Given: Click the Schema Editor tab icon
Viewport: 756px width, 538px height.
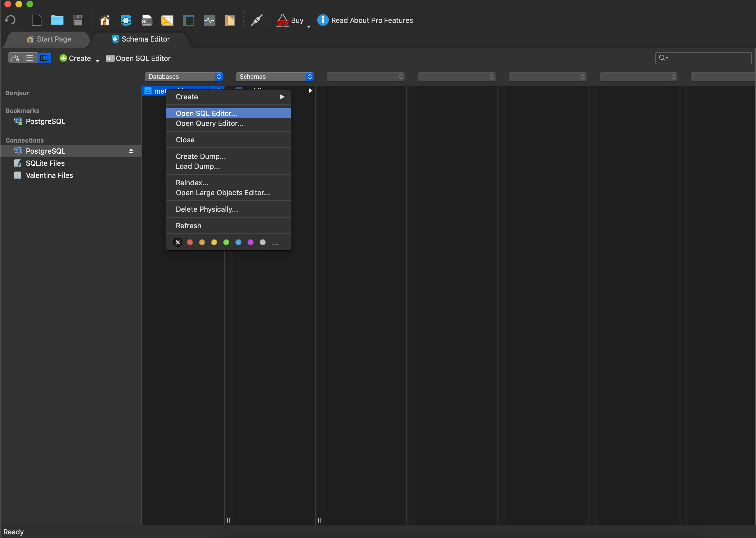Looking at the screenshot, I should point(115,39).
